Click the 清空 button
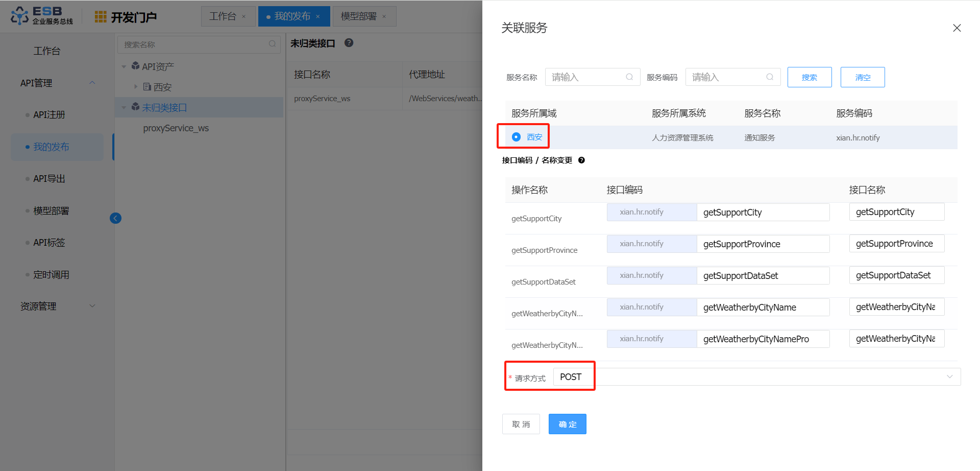The image size is (980, 471). pos(862,77)
